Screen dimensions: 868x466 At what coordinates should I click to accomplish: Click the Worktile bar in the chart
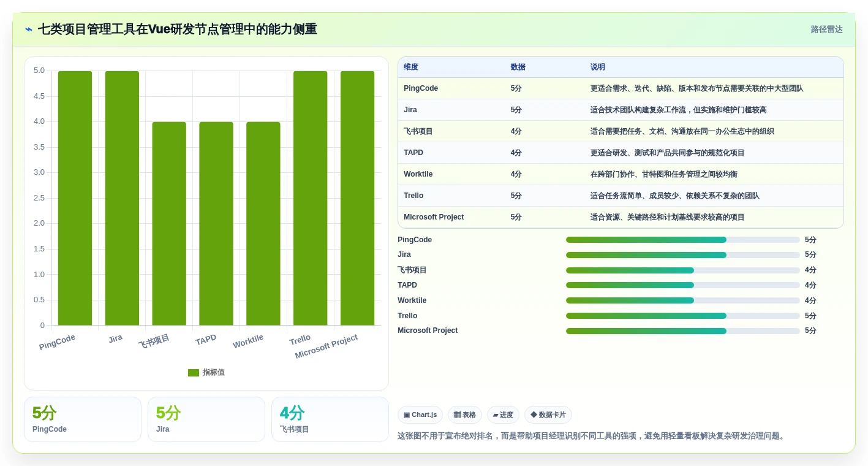pos(263,223)
